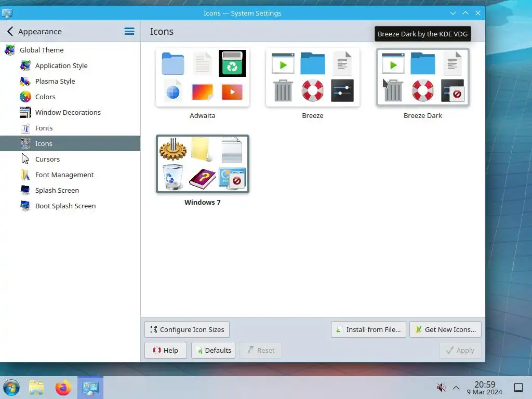The width and height of the screenshot is (532, 399).
Task: Click the Reset button
Action: [261, 350]
